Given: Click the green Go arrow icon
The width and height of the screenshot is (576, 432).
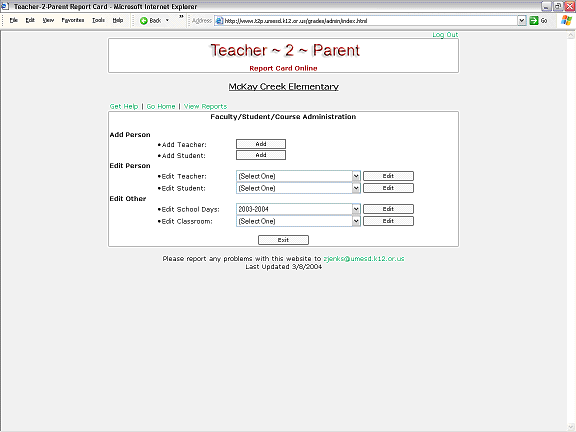Looking at the screenshot, I should [534, 21].
